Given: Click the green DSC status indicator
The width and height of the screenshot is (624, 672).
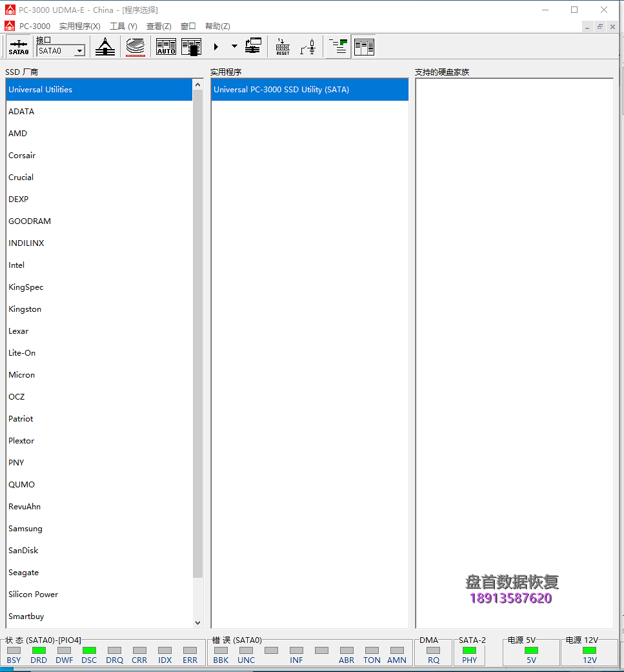Looking at the screenshot, I should pos(89,651).
